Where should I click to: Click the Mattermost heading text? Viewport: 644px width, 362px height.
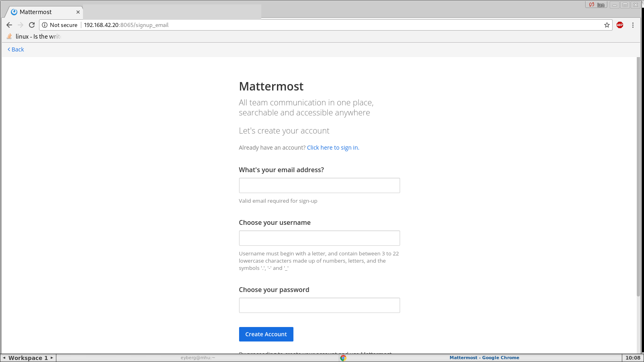pos(271,86)
